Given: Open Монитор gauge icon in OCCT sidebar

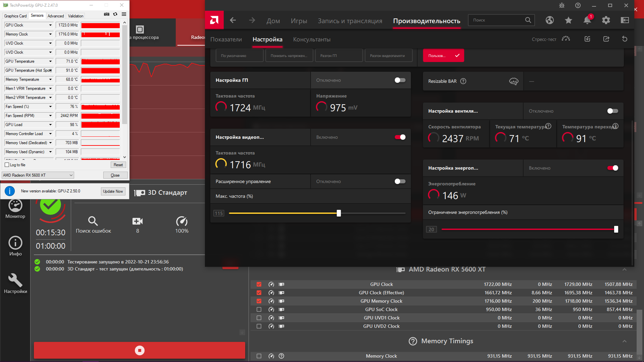Looking at the screenshot, I should click(x=15, y=205).
